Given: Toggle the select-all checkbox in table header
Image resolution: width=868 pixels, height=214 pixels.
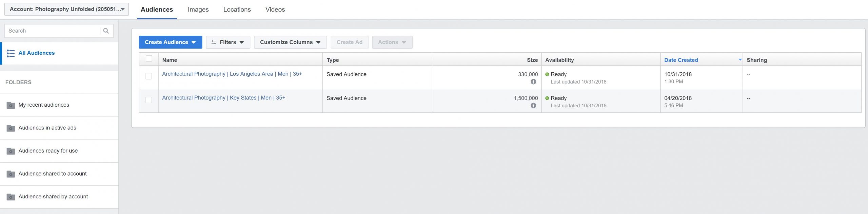Looking at the screenshot, I should coord(149,59).
